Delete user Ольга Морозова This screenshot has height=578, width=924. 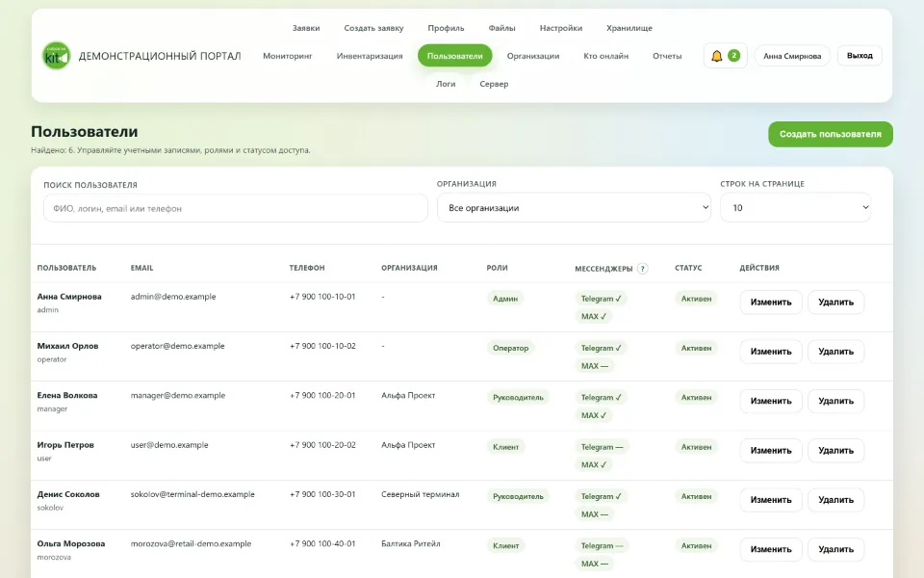tap(835, 550)
